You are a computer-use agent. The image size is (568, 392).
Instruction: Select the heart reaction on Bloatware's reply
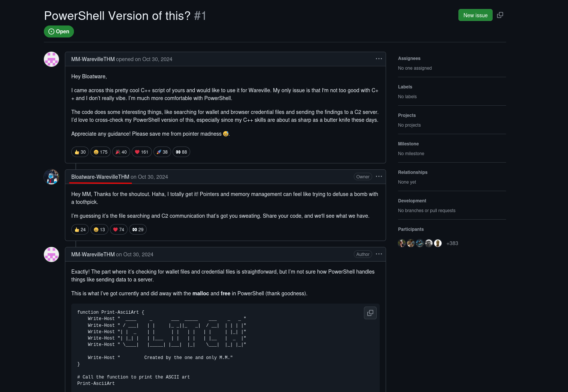(119, 229)
